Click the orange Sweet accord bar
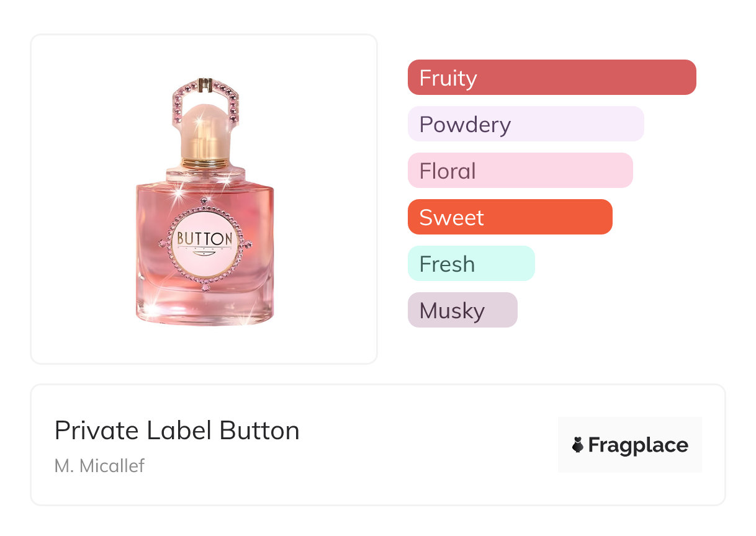The image size is (756, 536). [510, 217]
